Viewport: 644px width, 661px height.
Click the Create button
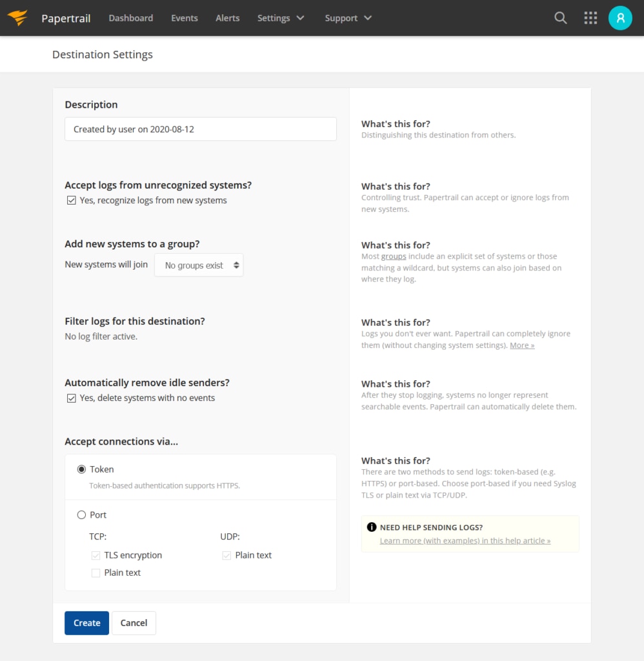click(x=87, y=623)
